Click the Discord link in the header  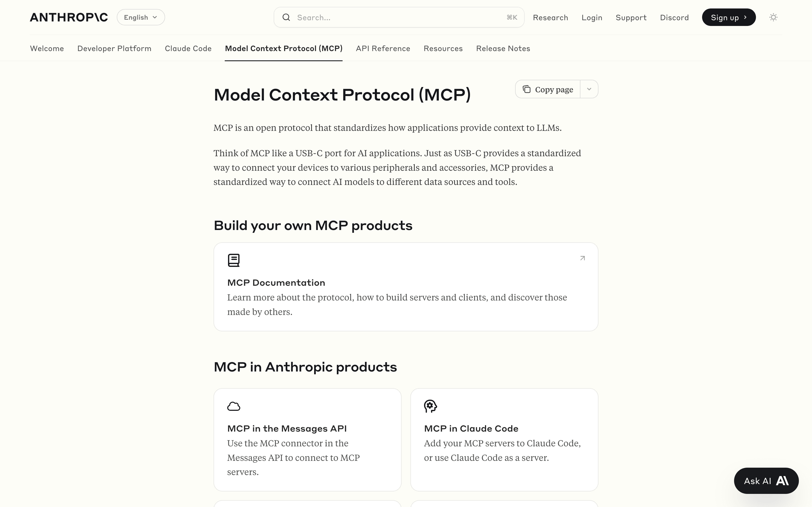click(x=674, y=17)
